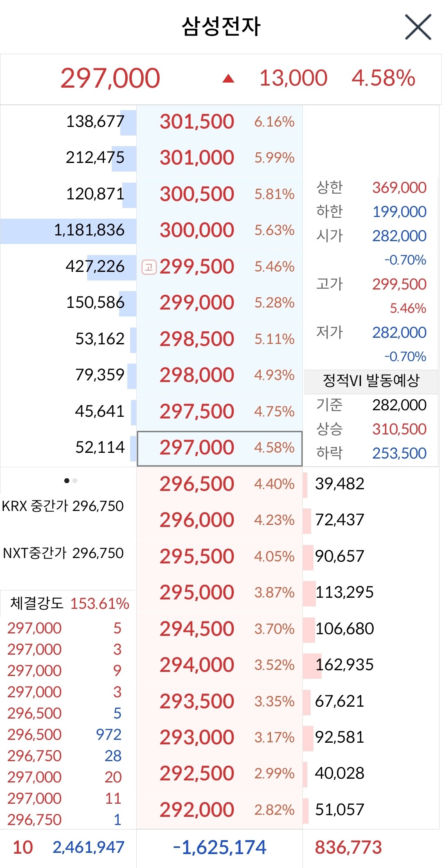
Task: Select bid price 292,000 row
Action: coord(220,810)
